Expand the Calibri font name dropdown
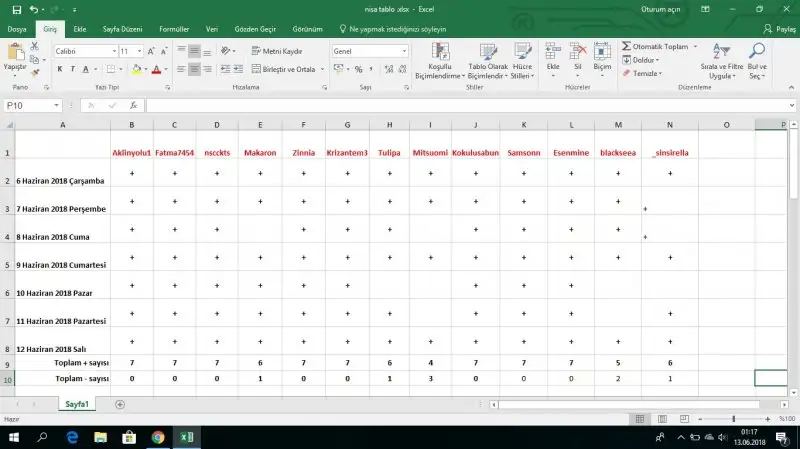 click(113, 50)
